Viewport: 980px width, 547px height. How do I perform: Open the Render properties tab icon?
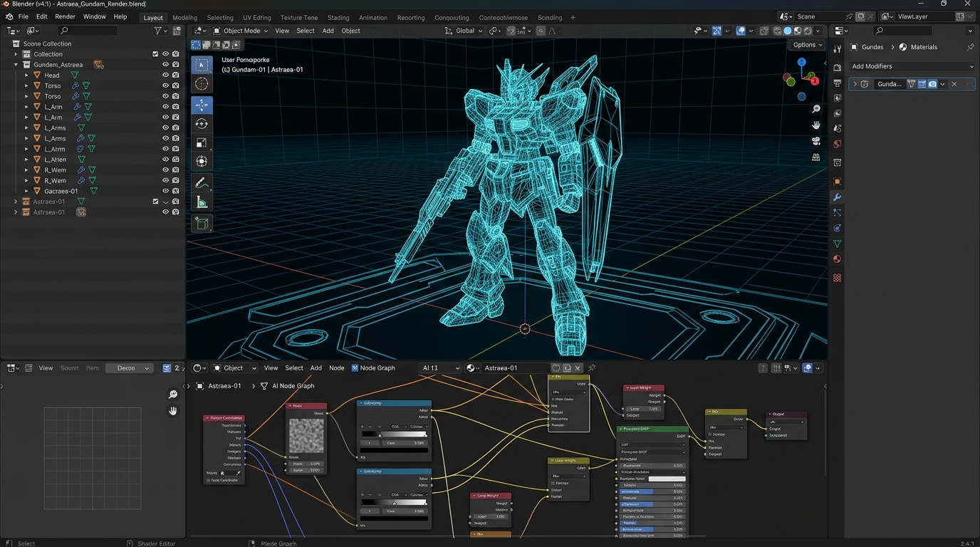pos(837,67)
